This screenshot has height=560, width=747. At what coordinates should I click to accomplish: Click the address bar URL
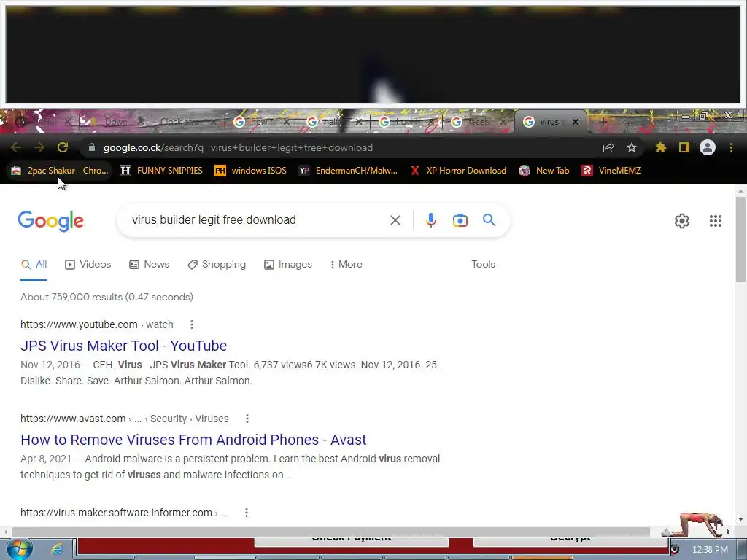pyautogui.click(x=238, y=147)
